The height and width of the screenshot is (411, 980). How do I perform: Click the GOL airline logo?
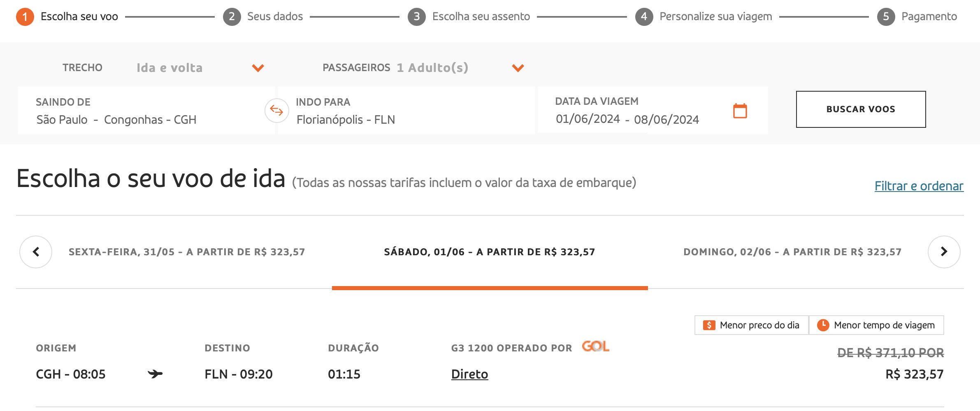[x=595, y=346]
